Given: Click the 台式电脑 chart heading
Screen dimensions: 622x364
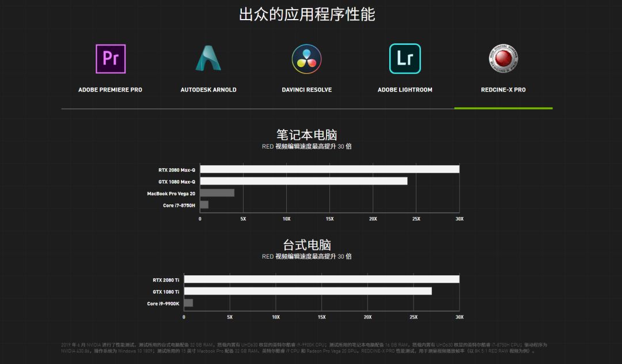Looking at the screenshot, I should pos(307,245).
